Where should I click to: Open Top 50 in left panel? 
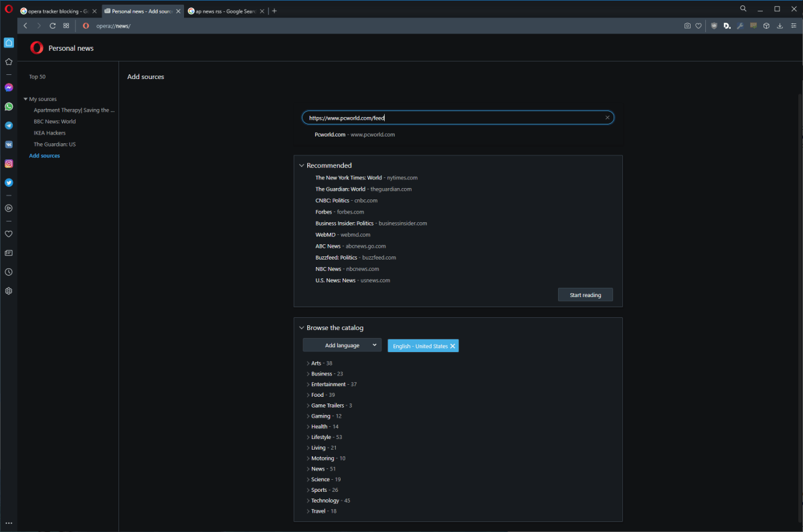(37, 77)
